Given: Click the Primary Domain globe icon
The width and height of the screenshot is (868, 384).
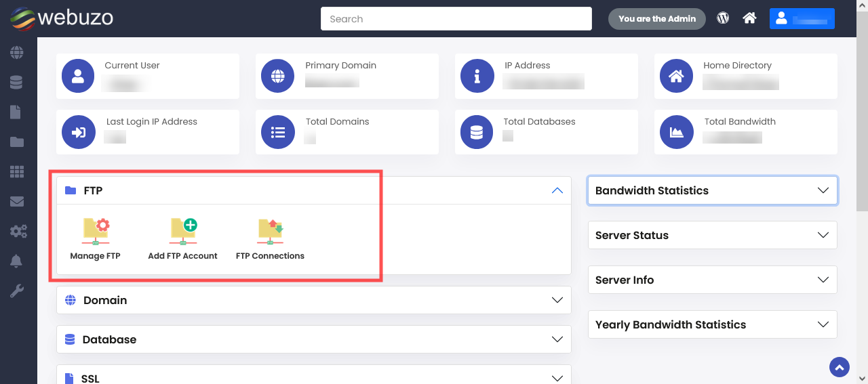Looking at the screenshot, I should [277, 76].
